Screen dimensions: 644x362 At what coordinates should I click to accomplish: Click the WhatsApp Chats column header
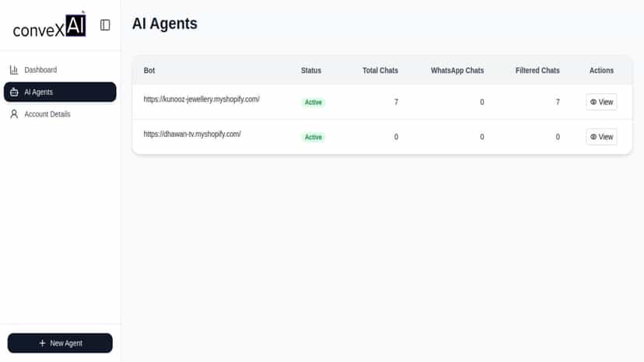(457, 71)
